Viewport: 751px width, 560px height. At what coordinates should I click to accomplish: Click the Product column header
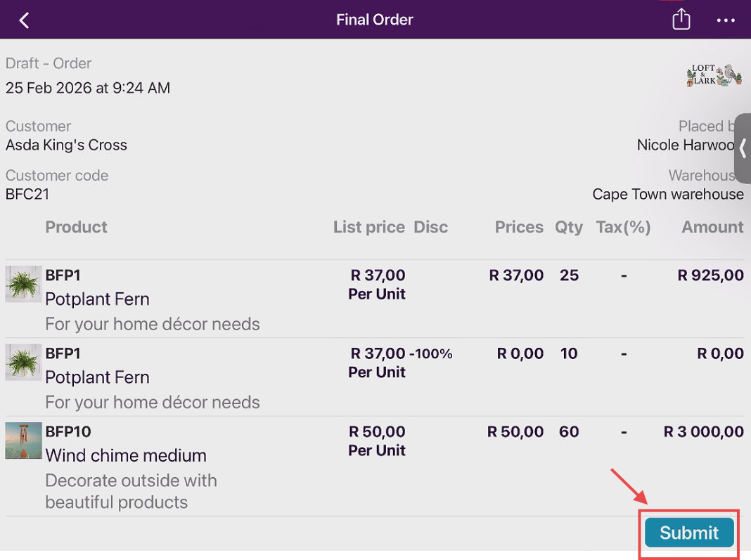(76, 227)
